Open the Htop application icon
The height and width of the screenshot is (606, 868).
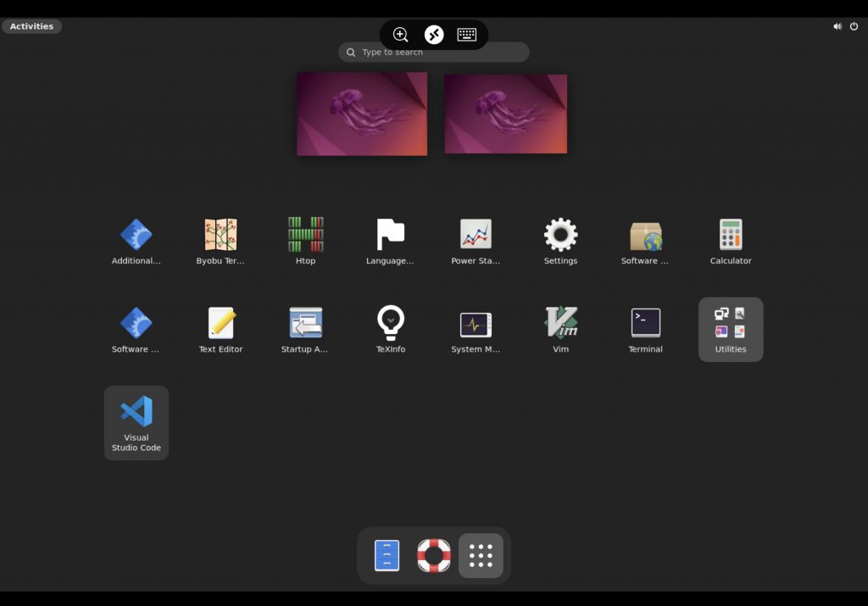coord(305,235)
